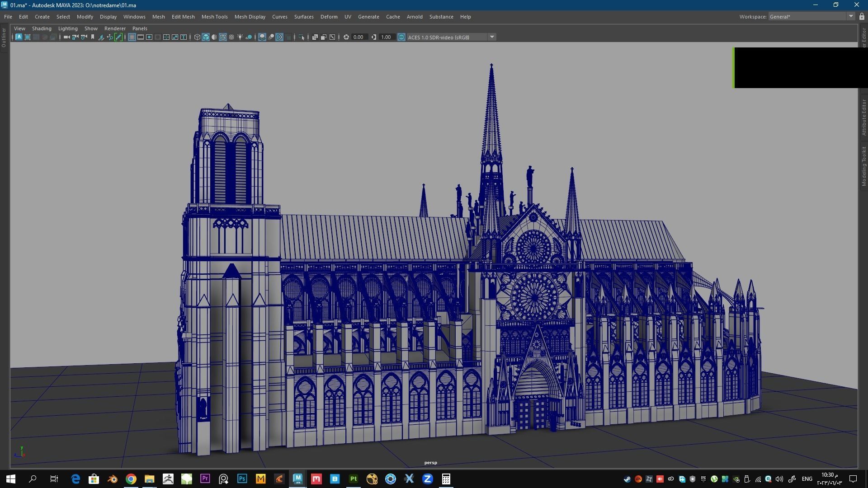Click the gamma value field 1.00

point(387,37)
